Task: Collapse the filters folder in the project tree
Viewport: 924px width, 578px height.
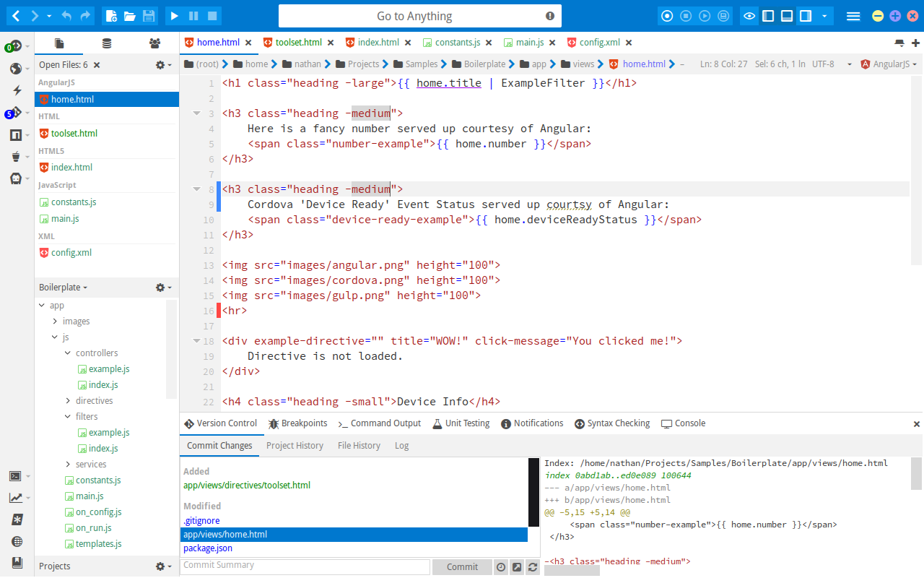Action: click(x=66, y=416)
